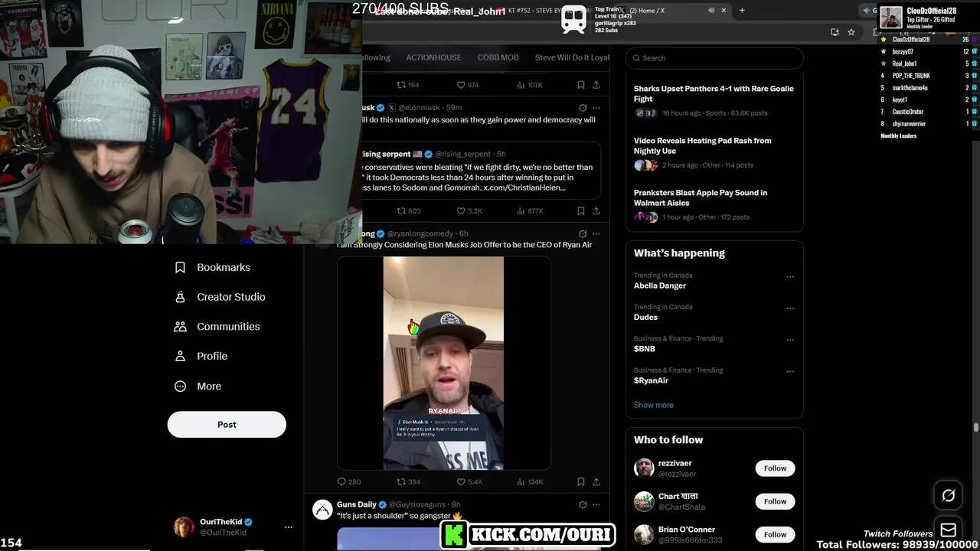Image resolution: width=980 pixels, height=551 pixels.
Task: Click Show more under What's happening
Action: tap(653, 405)
